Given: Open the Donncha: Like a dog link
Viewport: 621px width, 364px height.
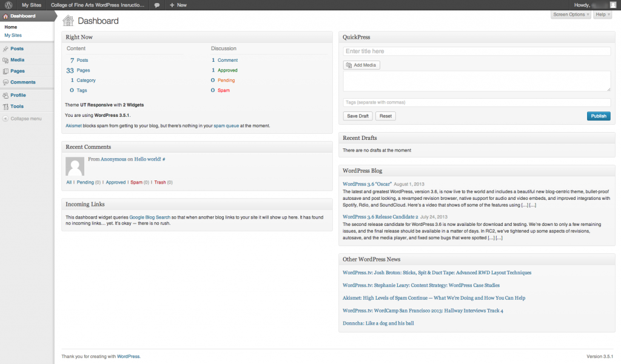Looking at the screenshot, I should (378, 323).
